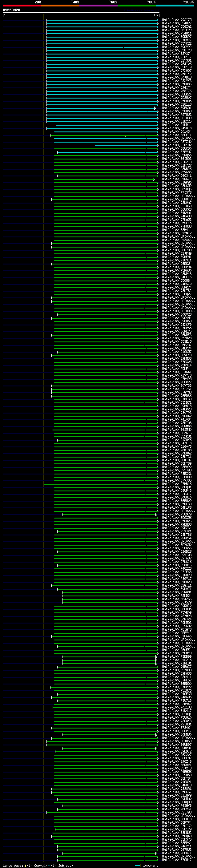Select the label UniRef100_Q0HNU0
The height and width of the screenshot is (868, 197).
tap(177, 735)
